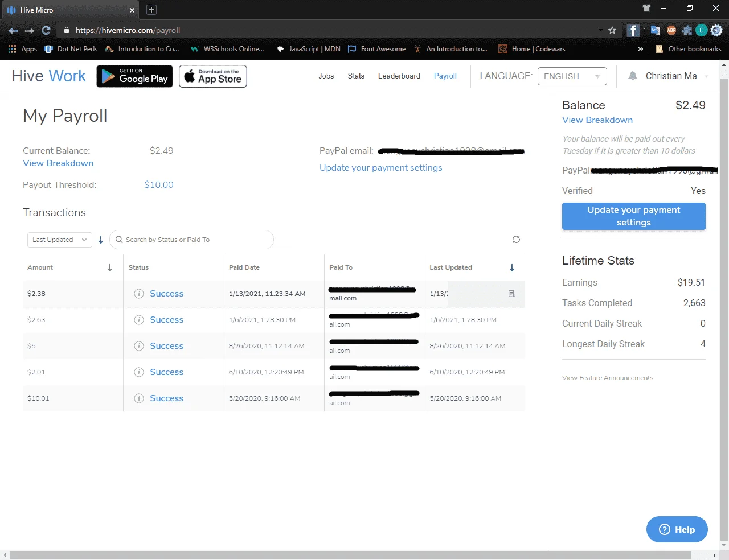Go forward with the browser forward arrow

(30, 31)
